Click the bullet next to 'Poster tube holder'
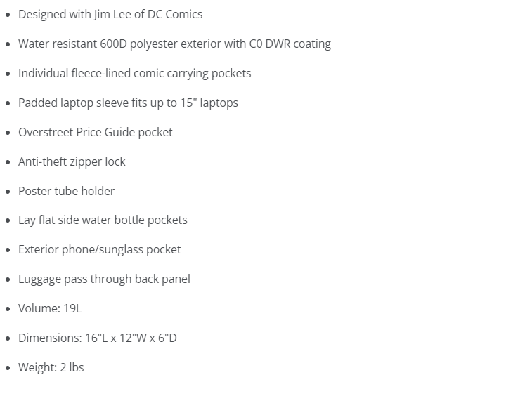This screenshot has width=532, height=396. pos(8,192)
